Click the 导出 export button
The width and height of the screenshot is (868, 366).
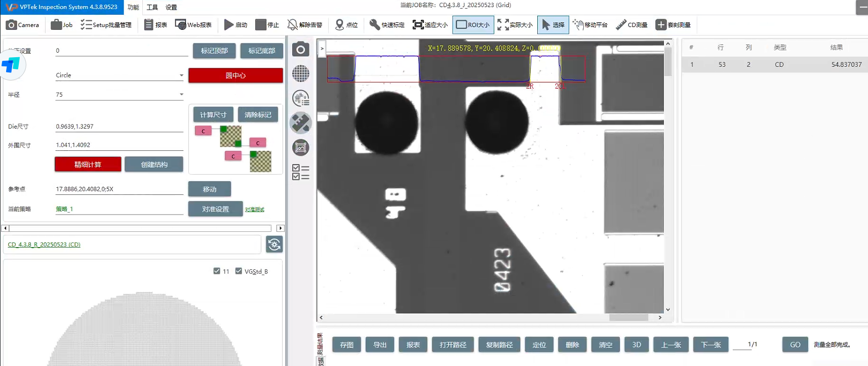pos(380,345)
